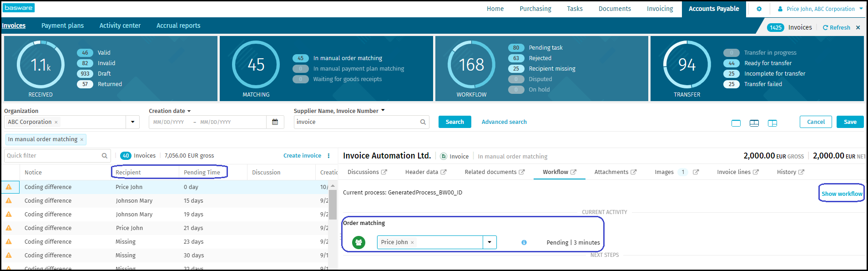Click warning icon on the 19 days row

click(9, 214)
